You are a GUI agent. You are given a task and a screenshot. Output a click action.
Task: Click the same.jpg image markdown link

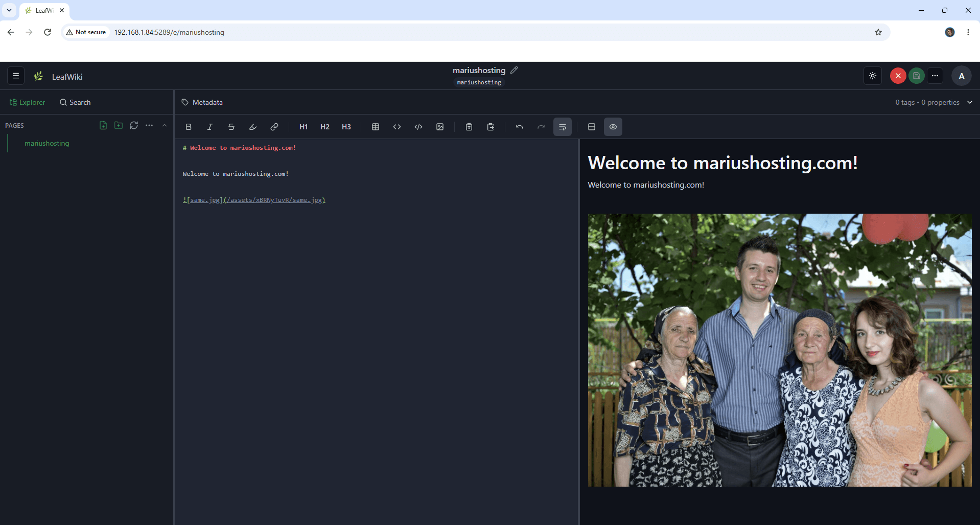[254, 200]
